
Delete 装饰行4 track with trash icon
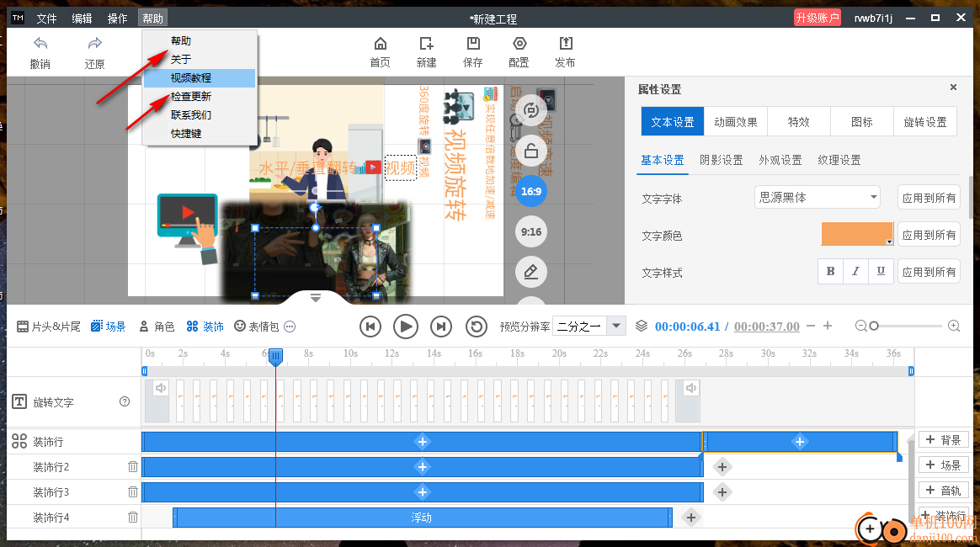pyautogui.click(x=133, y=517)
